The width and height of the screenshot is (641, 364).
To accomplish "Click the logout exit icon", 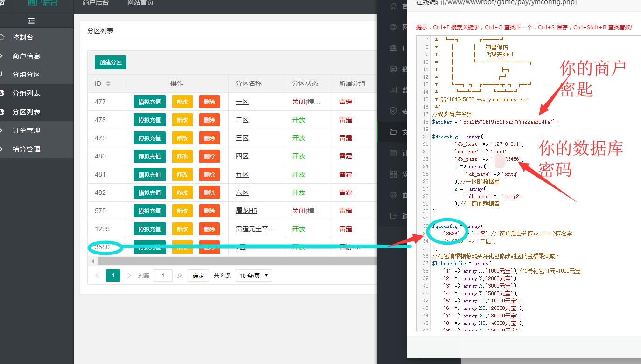I will click(x=393, y=216).
